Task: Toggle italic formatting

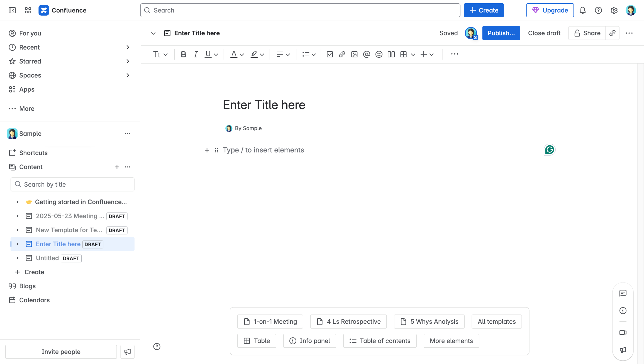Action: pos(195,54)
